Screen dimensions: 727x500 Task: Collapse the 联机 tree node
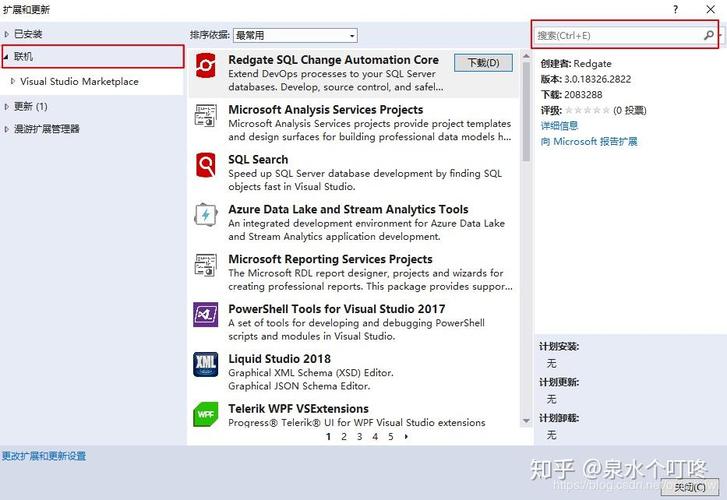[x=6, y=57]
